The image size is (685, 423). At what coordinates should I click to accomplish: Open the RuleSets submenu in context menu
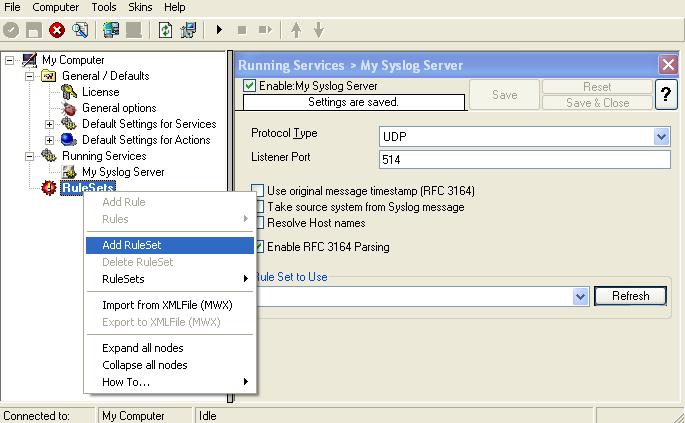tap(170, 279)
